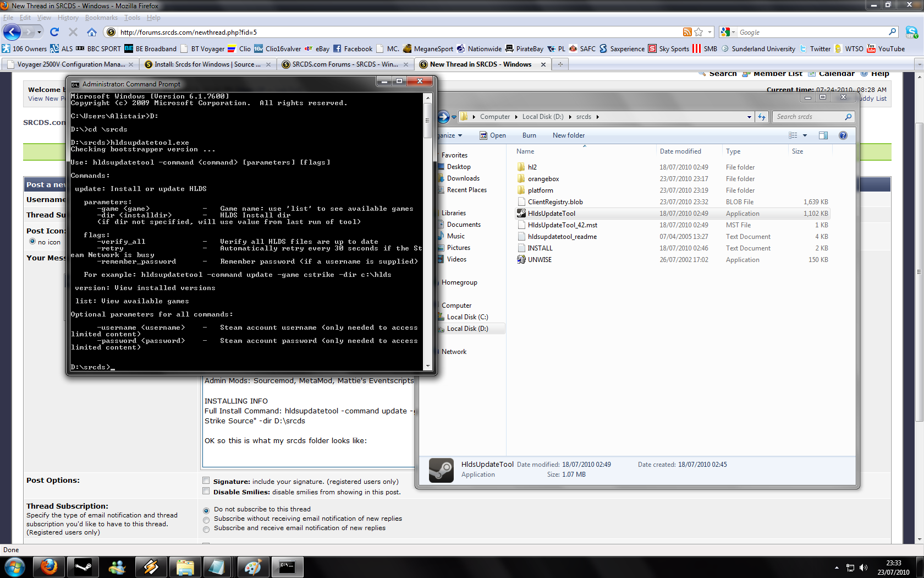The image size is (924, 578).
Task: Click the Firefox home icon
Action: [92, 32]
